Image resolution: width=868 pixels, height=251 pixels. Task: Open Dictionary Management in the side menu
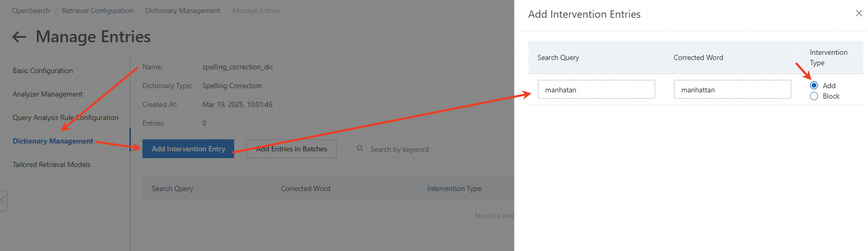(x=53, y=141)
